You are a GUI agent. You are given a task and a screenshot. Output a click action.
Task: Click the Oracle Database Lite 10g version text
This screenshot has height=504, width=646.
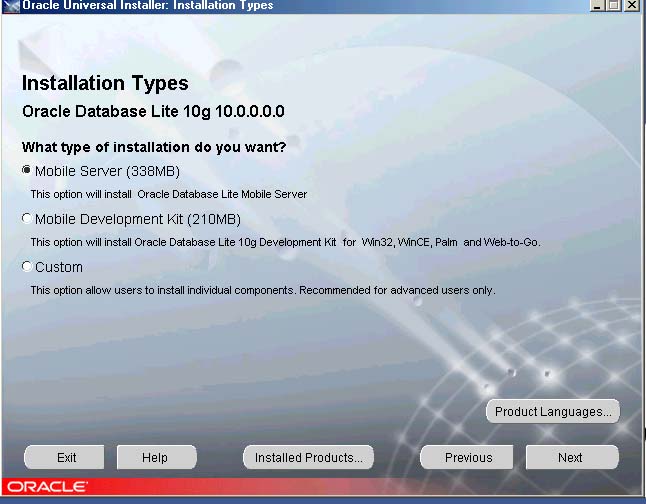coord(153,111)
